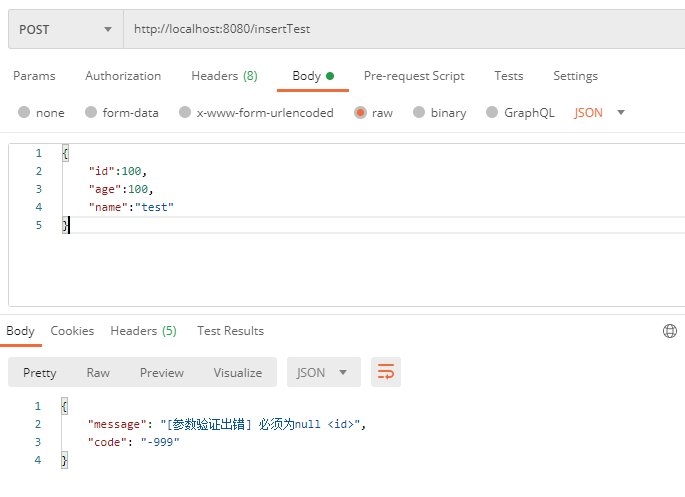This screenshot has height=497, width=685.
Task: Select the none body option
Action: [x=24, y=113]
